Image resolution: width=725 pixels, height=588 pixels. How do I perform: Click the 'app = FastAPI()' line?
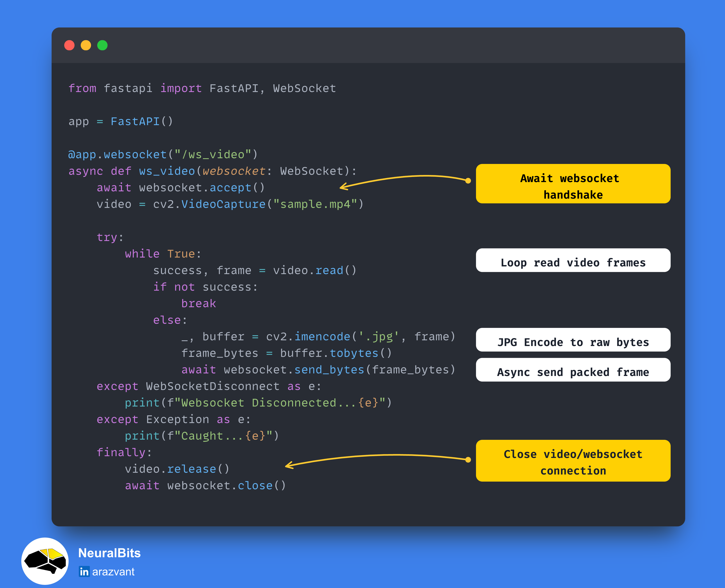coord(121,121)
